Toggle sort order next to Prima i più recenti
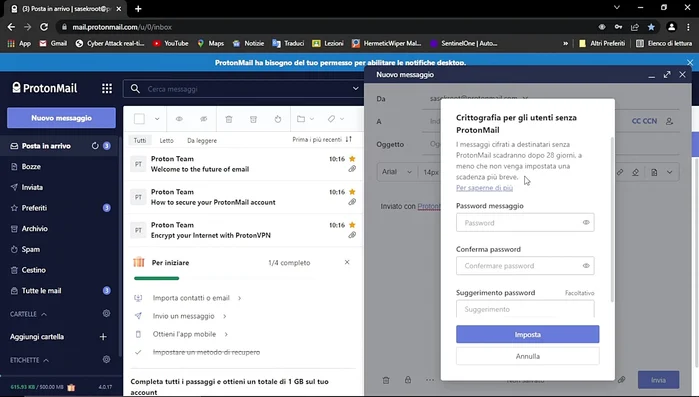This screenshot has width=699, height=397. pos(349,139)
